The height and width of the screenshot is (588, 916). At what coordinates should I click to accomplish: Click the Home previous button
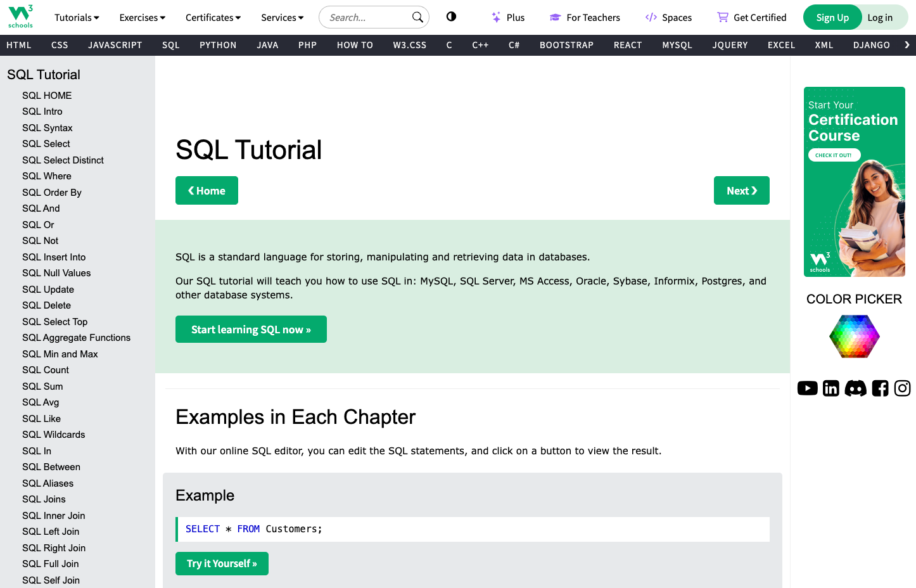point(207,190)
